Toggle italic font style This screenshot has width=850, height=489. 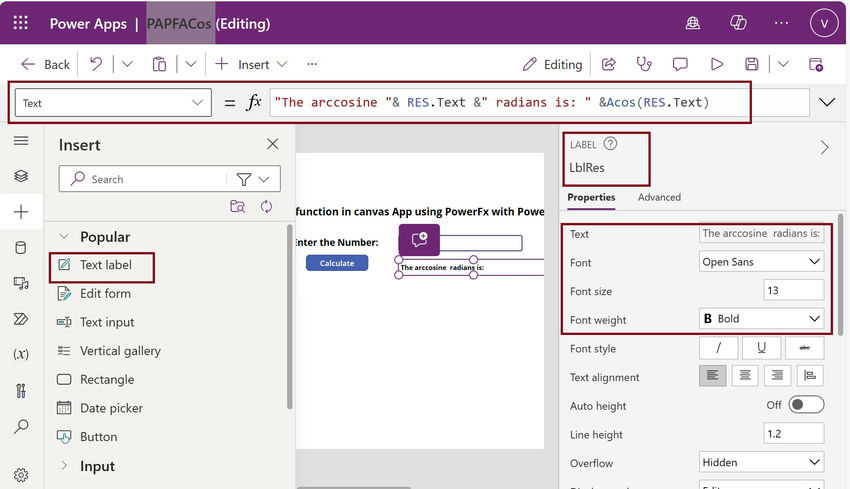point(718,348)
